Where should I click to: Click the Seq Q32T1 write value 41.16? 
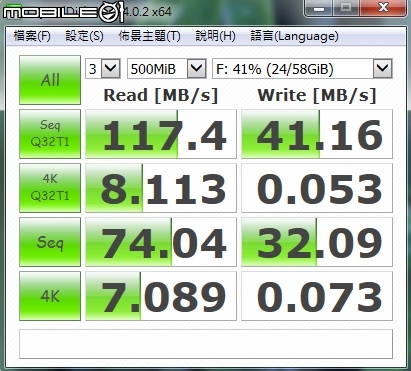tap(317, 134)
